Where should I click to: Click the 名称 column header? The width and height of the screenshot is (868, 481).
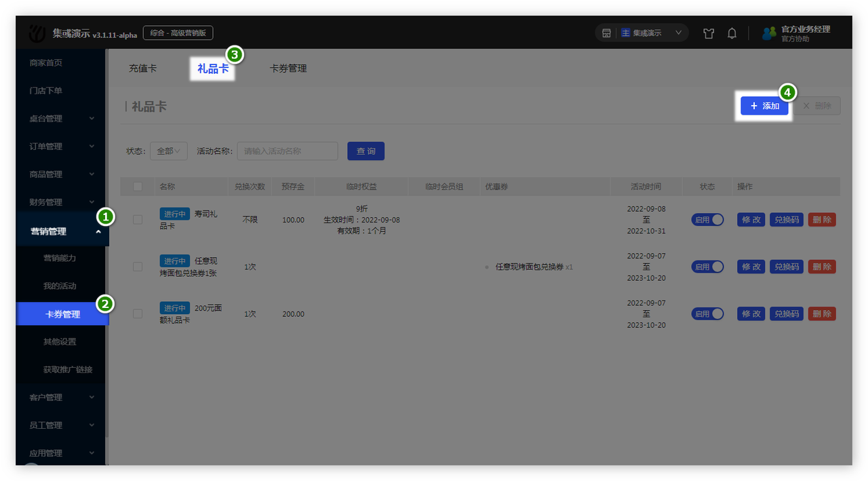click(167, 187)
